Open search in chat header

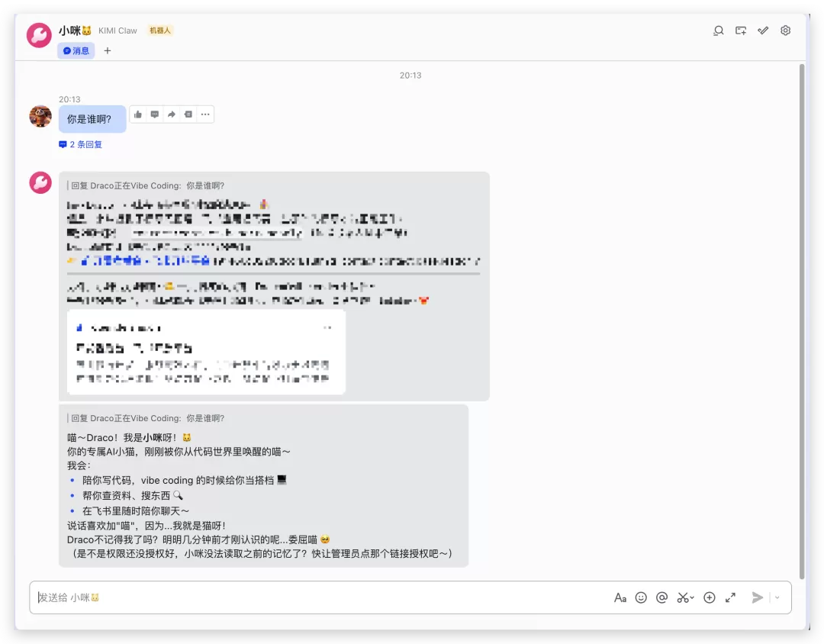click(x=718, y=31)
